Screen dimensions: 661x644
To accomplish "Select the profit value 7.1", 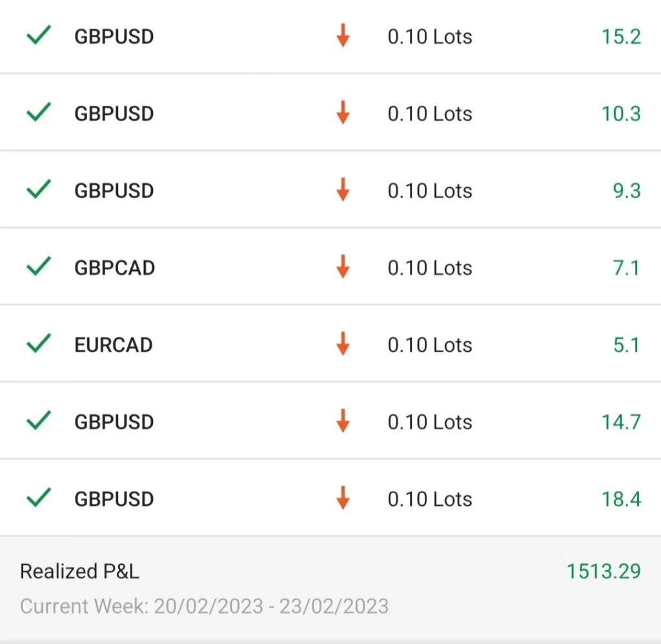I will tap(626, 268).
